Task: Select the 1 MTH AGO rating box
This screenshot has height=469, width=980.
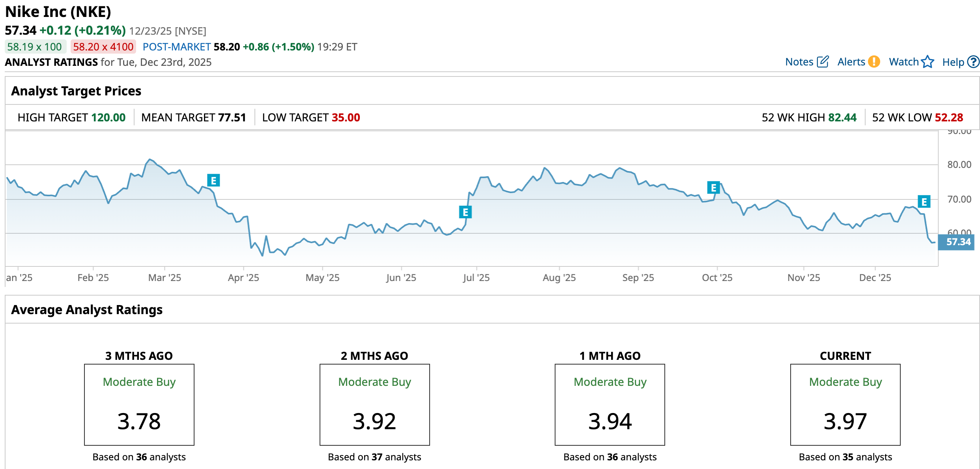Action: click(x=610, y=404)
